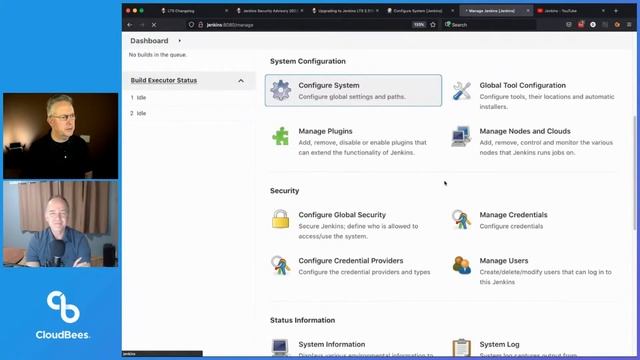Click the white circular toolbar icon

click(593, 25)
